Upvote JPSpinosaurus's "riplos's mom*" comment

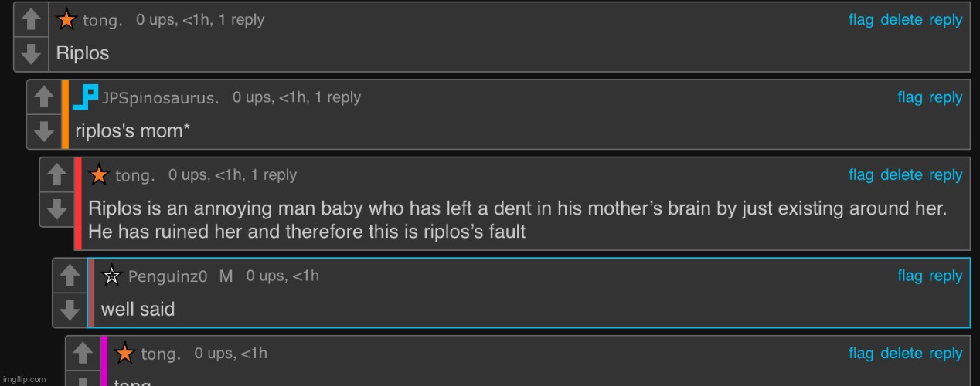pyautogui.click(x=43, y=97)
